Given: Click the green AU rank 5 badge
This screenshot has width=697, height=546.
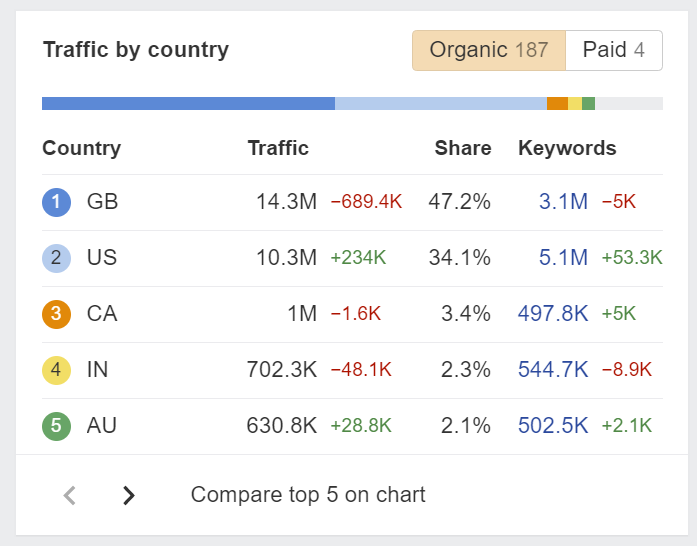Looking at the screenshot, I should 56,426.
